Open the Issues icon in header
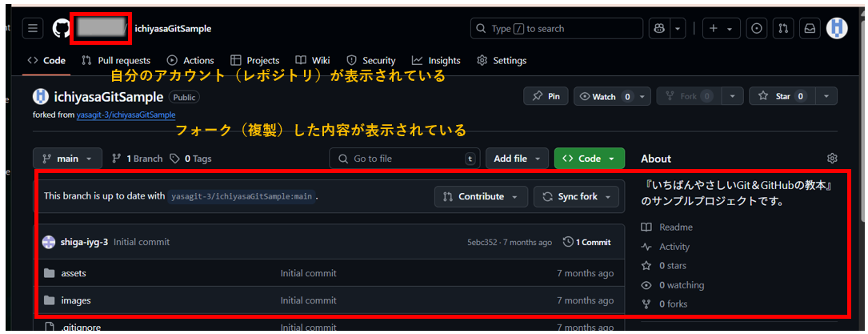868x334 pixels. pyautogui.click(x=756, y=28)
